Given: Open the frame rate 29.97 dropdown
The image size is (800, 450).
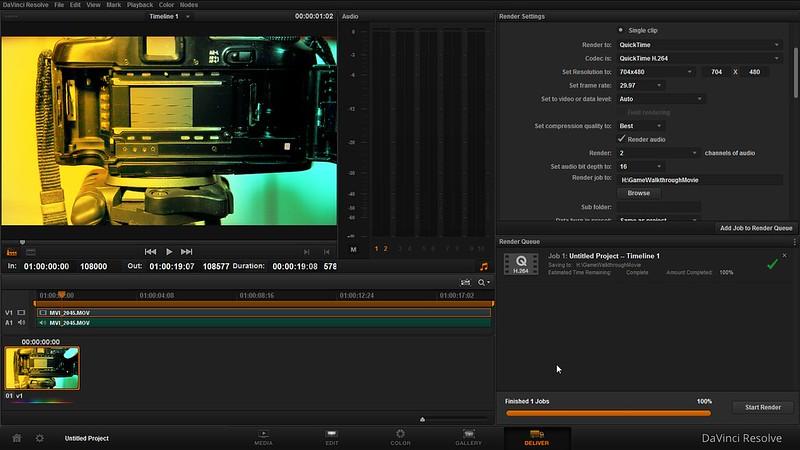Looking at the screenshot, I should point(640,85).
